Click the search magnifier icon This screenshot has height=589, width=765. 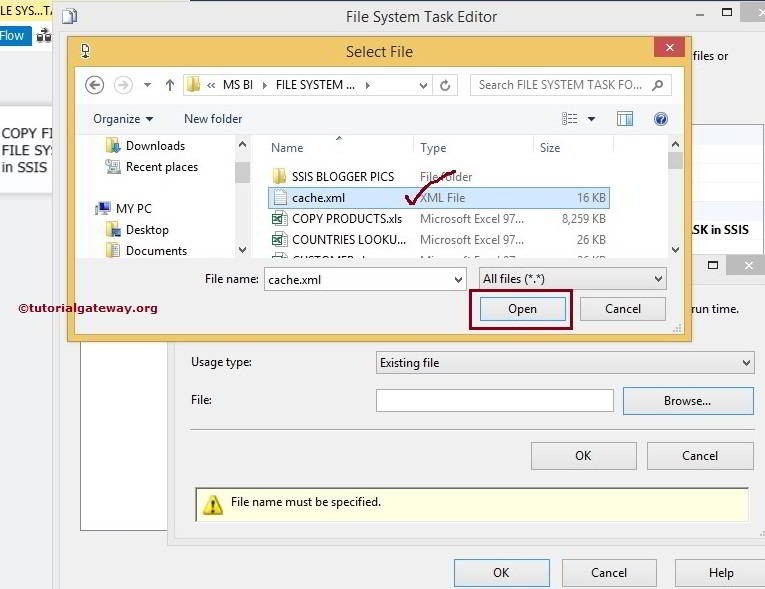[x=658, y=85]
